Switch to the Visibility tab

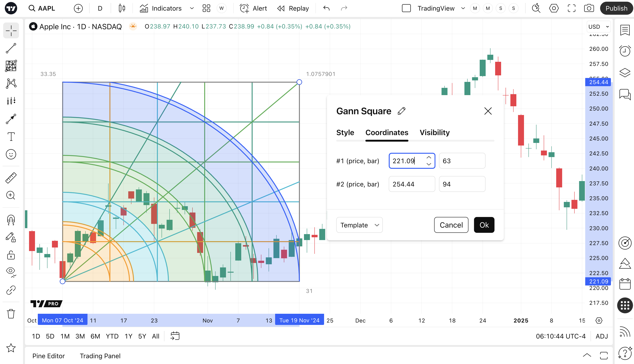(434, 132)
